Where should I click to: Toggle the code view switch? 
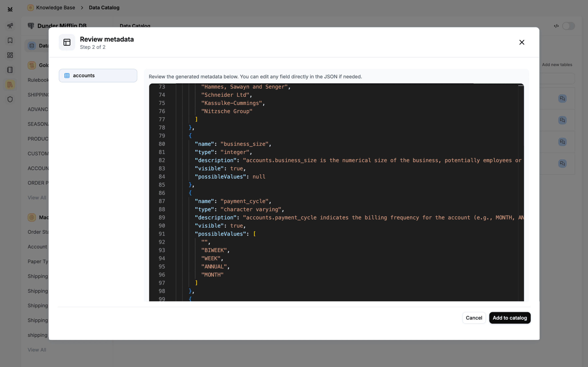[568, 26]
